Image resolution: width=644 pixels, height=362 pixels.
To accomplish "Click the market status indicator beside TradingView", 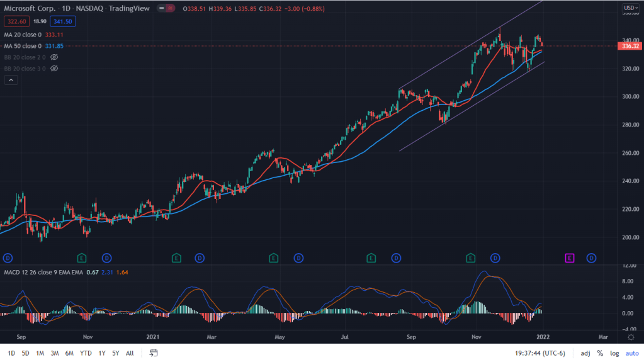I will click(166, 8).
